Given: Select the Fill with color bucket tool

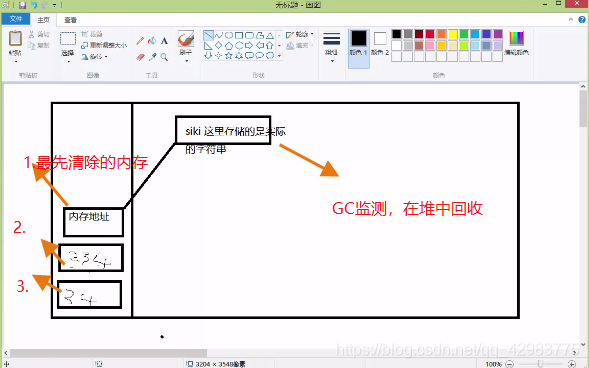Looking at the screenshot, I should [x=152, y=41].
